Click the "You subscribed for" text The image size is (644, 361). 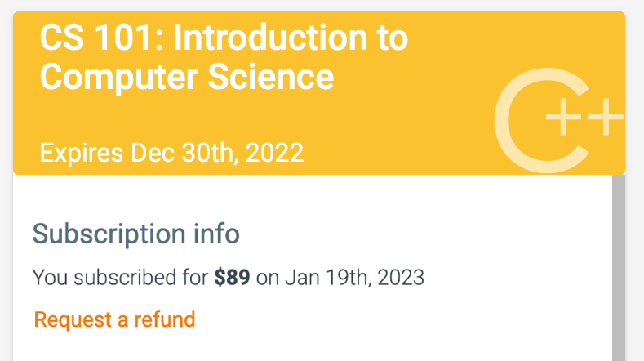pyautogui.click(x=120, y=277)
